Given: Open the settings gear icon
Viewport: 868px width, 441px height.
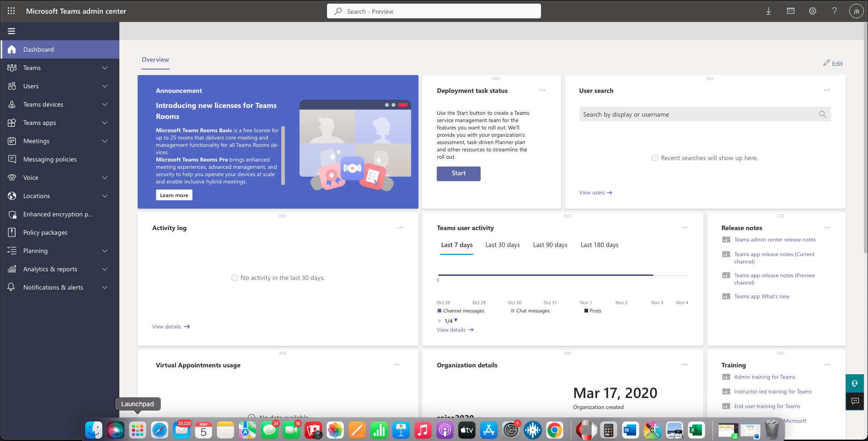Looking at the screenshot, I should tap(812, 11).
